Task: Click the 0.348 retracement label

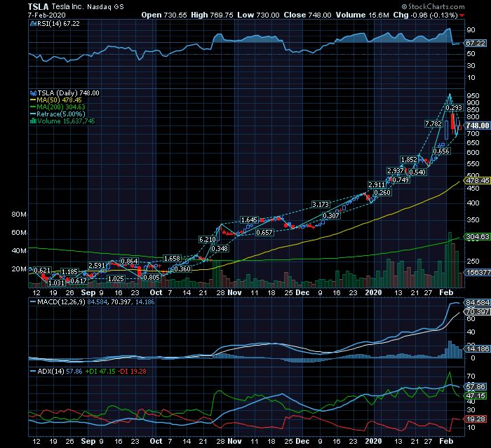Action: (x=220, y=249)
